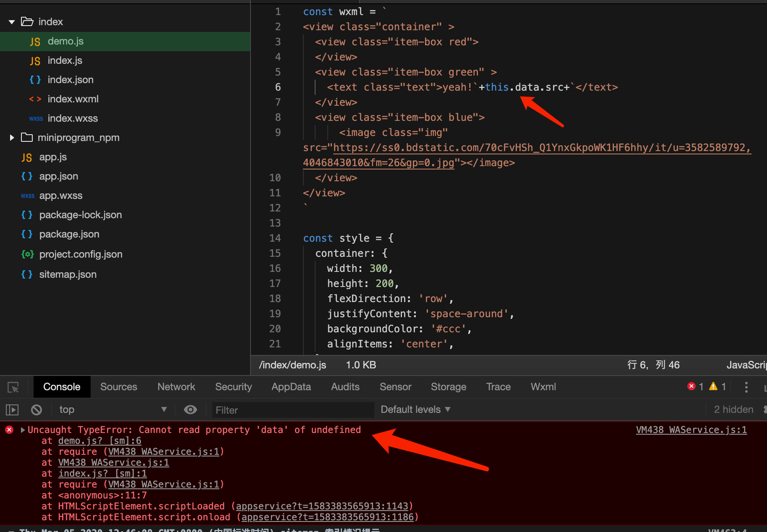Open index.wxss file
767x532 pixels.
(73, 118)
